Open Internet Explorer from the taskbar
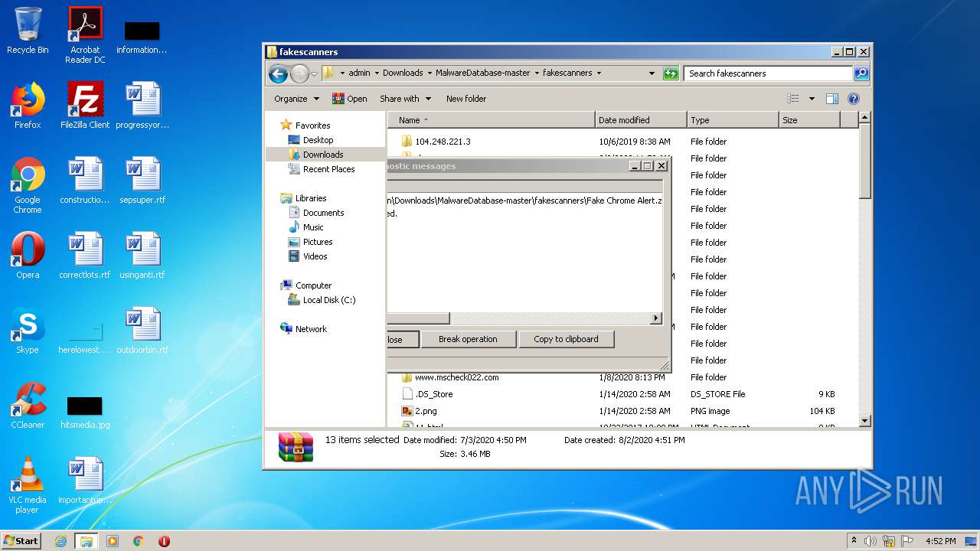The height and width of the screenshot is (551, 980). [x=61, y=541]
